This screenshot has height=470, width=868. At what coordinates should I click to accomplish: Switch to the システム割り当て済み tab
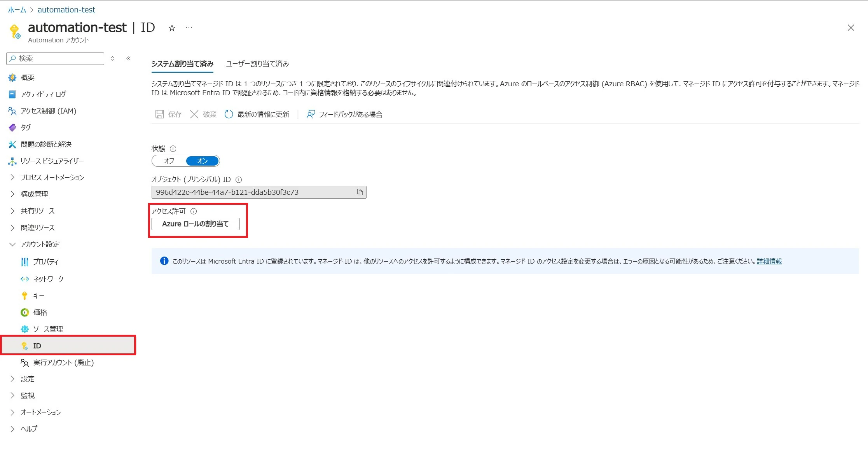[x=182, y=64]
